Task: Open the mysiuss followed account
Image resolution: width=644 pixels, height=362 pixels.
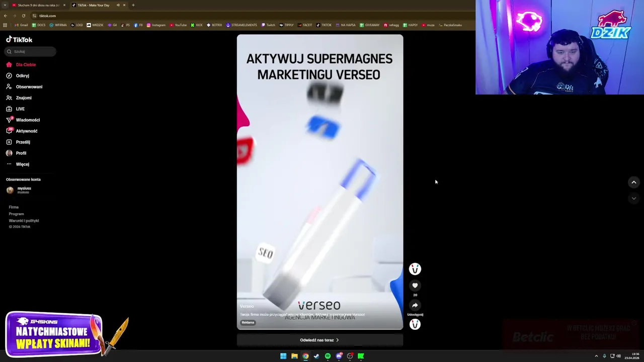Action: click(x=19, y=190)
